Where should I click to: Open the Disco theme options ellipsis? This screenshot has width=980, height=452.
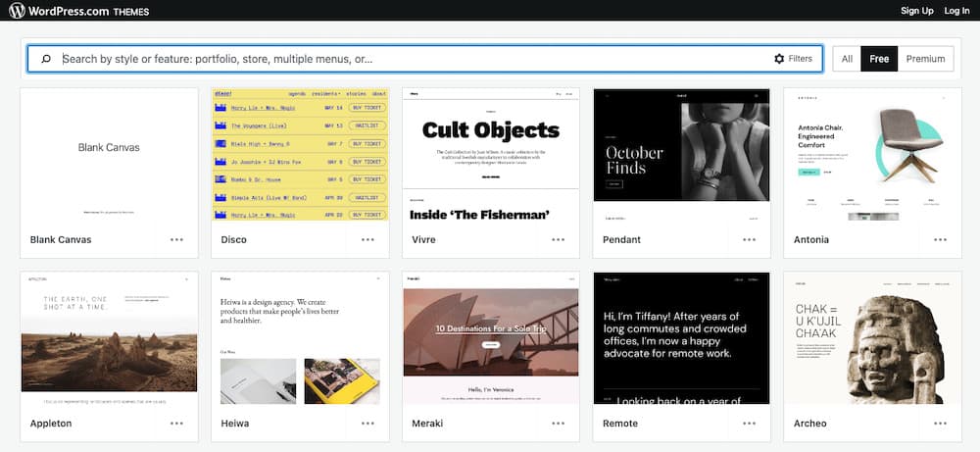coord(367,239)
